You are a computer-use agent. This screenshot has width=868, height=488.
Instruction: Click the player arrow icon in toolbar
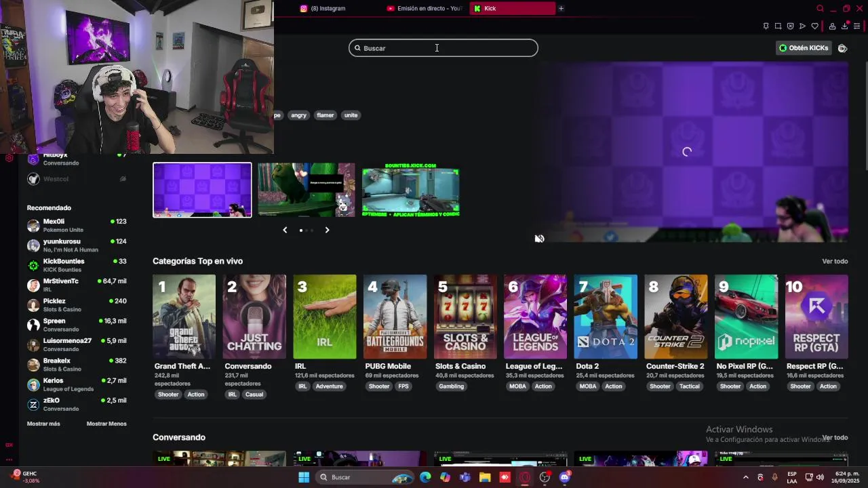[x=802, y=26]
